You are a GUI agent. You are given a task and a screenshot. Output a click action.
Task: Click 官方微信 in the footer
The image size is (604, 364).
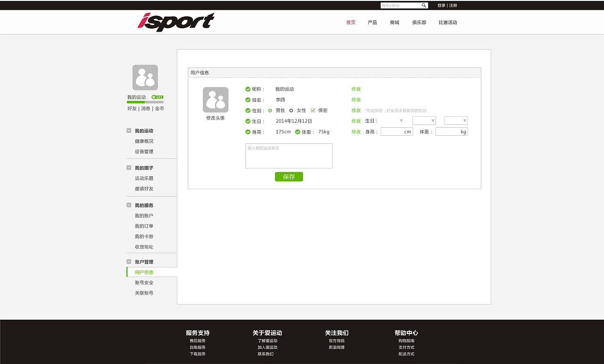(336, 341)
